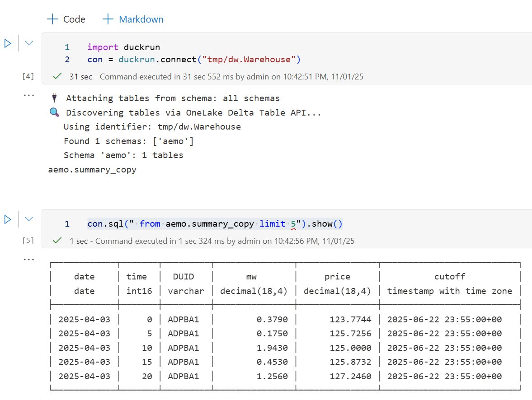Click price value 123.7744
The width and height of the screenshot is (532, 400).
350,319
